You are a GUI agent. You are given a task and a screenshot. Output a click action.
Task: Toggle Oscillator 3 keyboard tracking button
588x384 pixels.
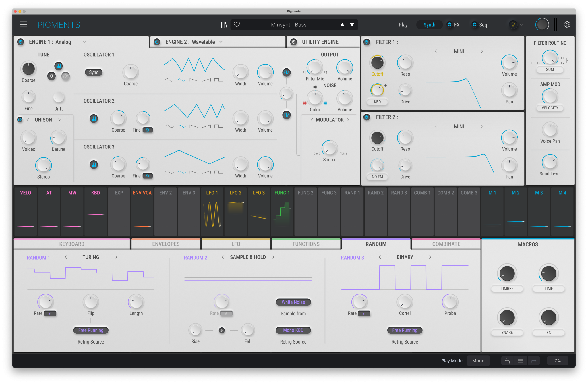pos(94,165)
